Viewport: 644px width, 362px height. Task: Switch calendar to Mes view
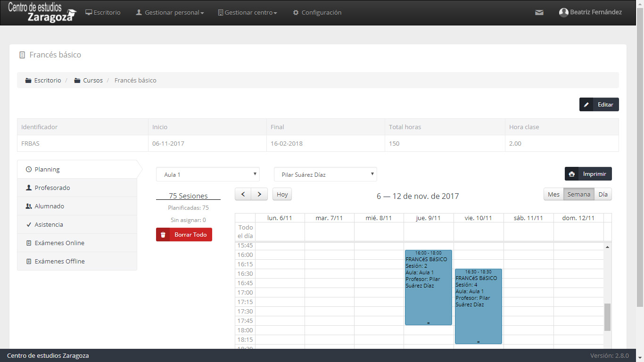[x=553, y=194]
